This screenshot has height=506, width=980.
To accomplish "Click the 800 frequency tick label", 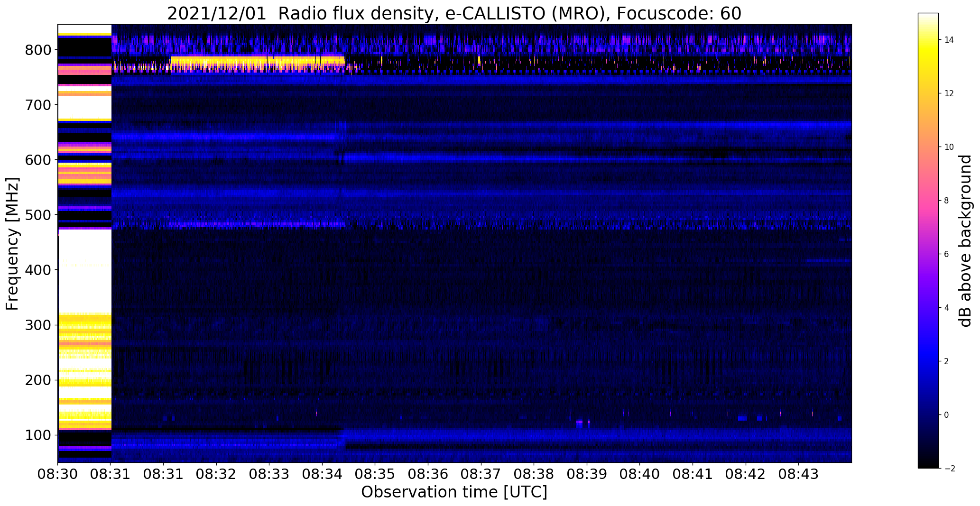I will (x=37, y=50).
